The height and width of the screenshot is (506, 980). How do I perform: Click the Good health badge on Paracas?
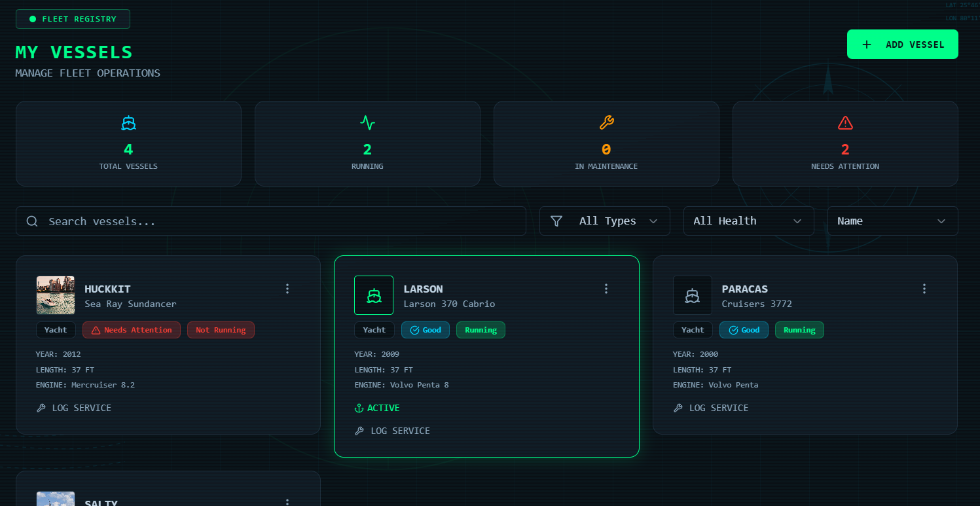[x=744, y=330]
